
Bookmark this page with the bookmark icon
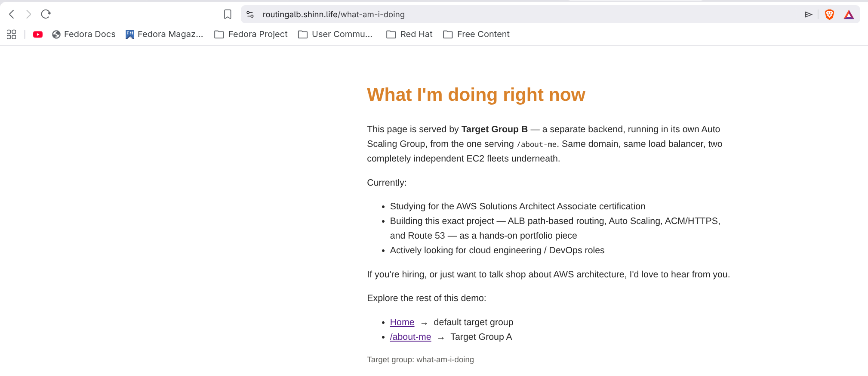coord(228,14)
